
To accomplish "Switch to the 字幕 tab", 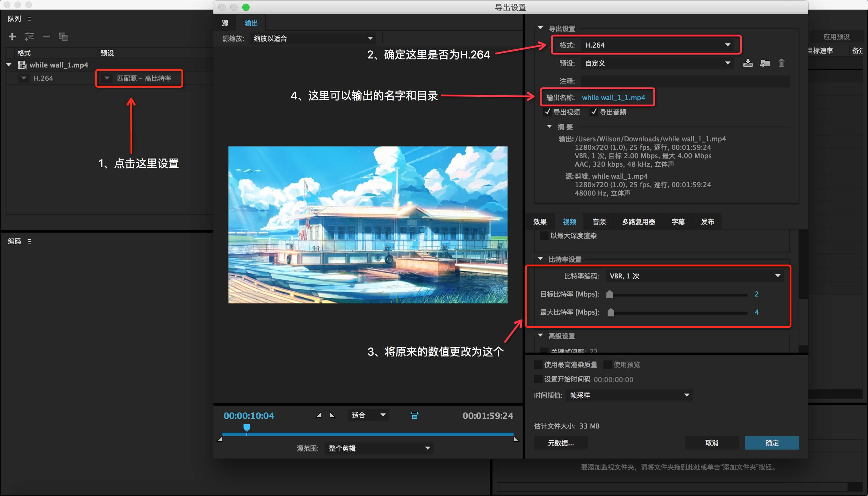I will [678, 222].
